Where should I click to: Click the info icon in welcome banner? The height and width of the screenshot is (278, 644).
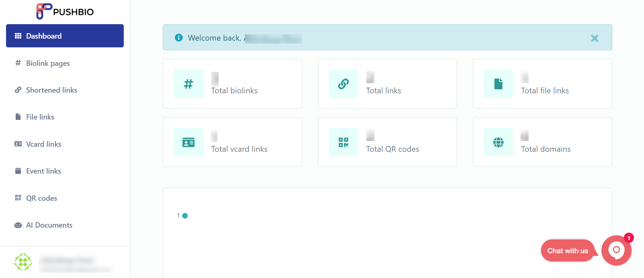(x=179, y=38)
